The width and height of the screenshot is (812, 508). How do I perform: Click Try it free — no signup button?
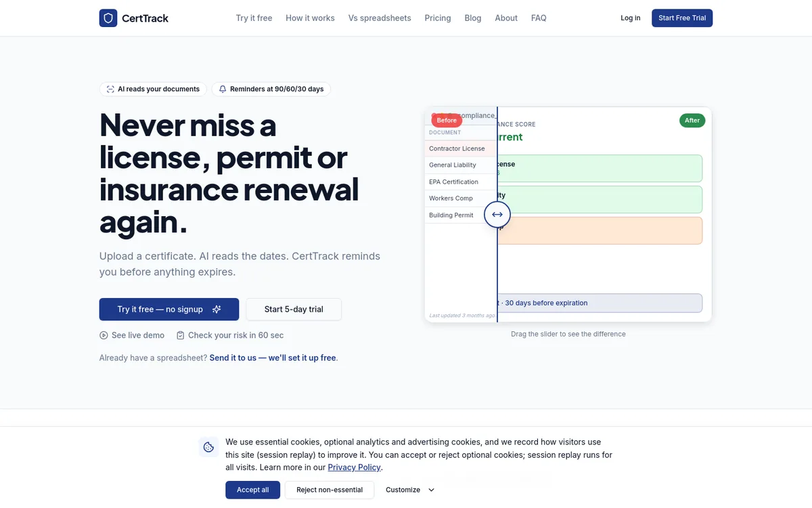(169, 310)
